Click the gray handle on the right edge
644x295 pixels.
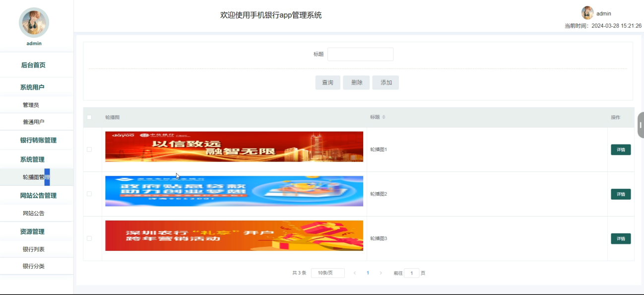click(641, 125)
